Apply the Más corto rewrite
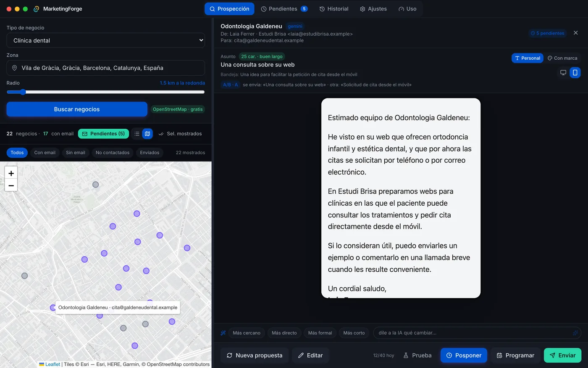 [354, 333]
